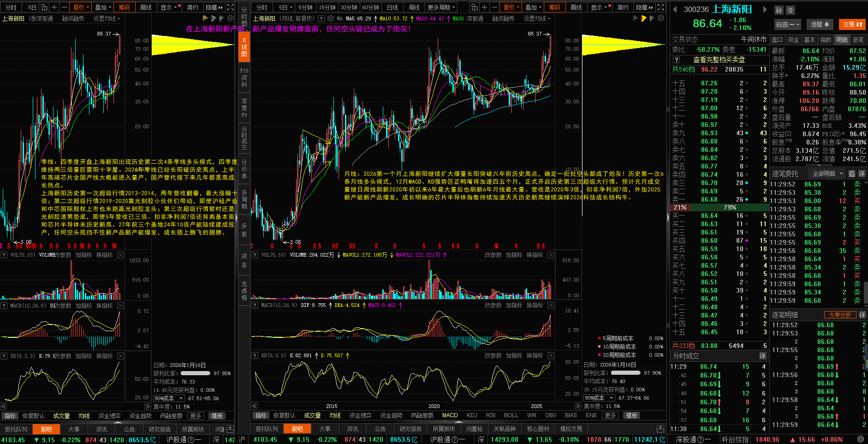Open 复权 dropdown on right chart toolbar
Screen dimensions: 868x444
(511, 7)
